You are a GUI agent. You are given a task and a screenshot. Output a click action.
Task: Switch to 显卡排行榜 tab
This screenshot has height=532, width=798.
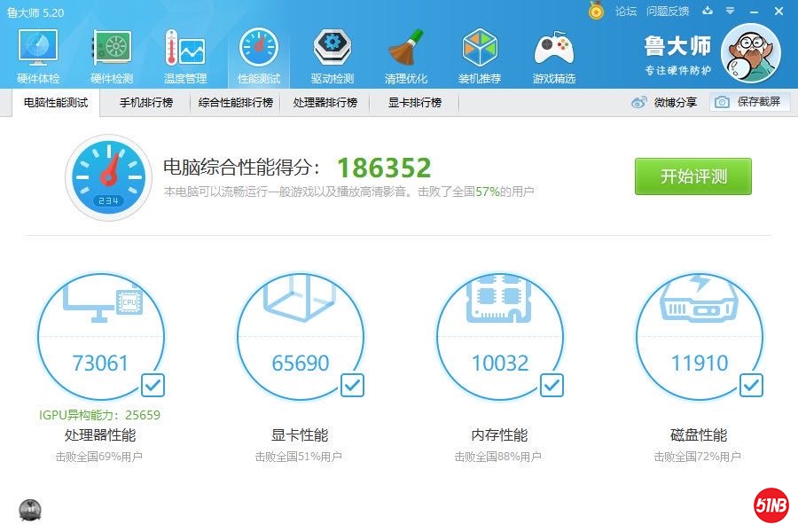click(x=414, y=103)
